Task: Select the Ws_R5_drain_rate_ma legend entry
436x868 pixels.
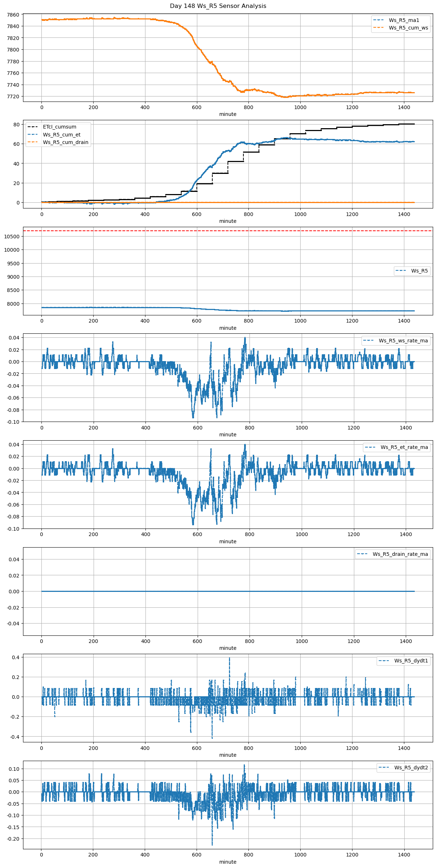Action: 400,554
